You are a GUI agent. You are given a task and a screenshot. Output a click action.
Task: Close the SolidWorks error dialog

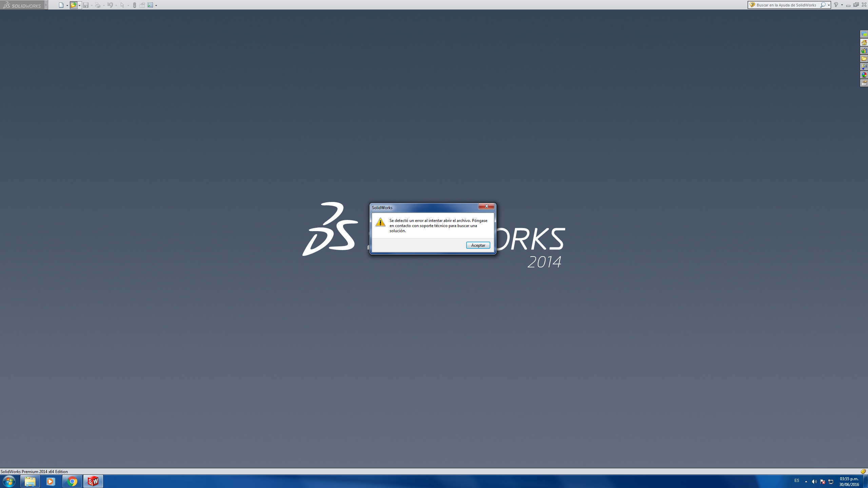point(486,206)
